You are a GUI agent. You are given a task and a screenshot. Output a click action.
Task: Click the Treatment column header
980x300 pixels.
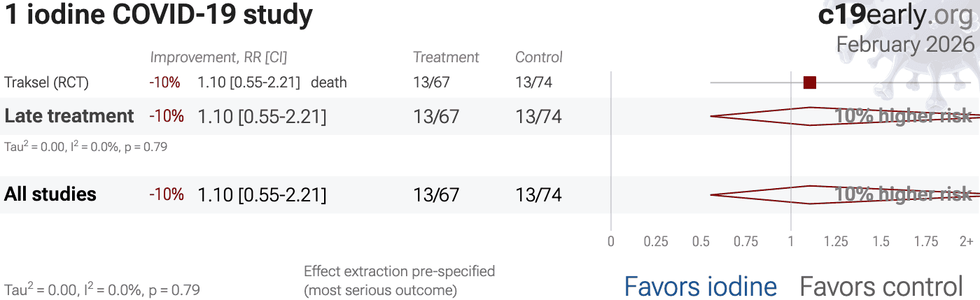(446, 57)
